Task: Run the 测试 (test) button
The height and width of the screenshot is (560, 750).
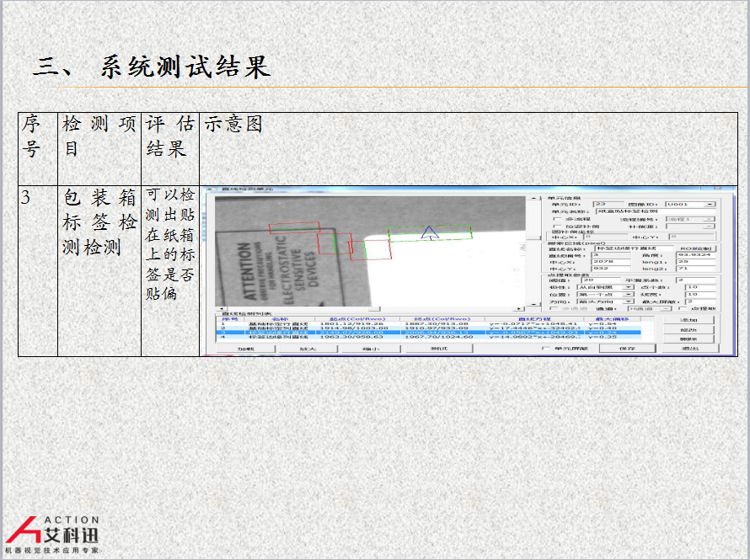Action: [439, 349]
